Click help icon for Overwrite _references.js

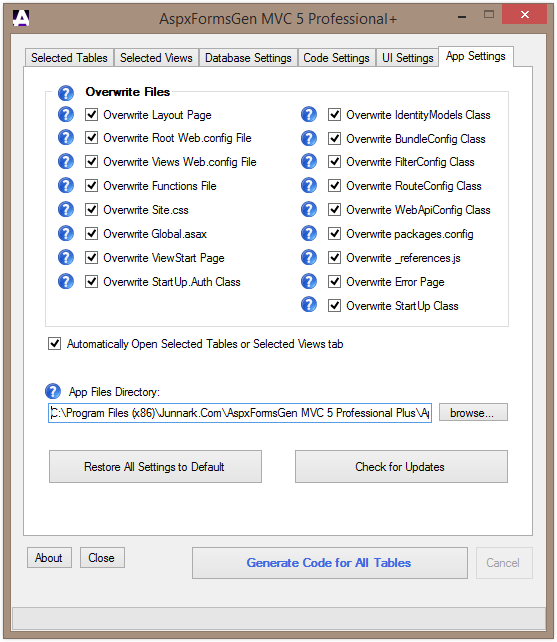309,258
